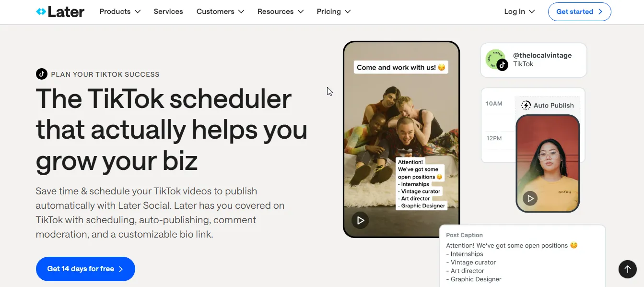Open the Products dropdown menu

(x=120, y=12)
